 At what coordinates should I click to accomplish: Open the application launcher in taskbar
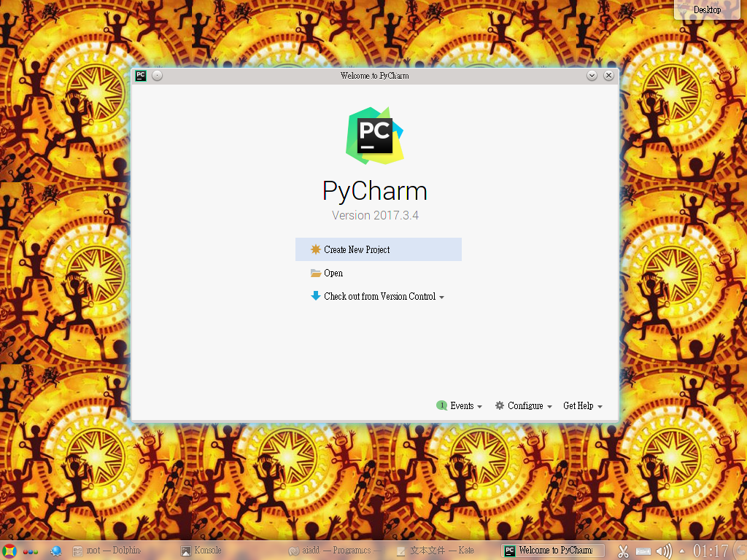[9, 551]
